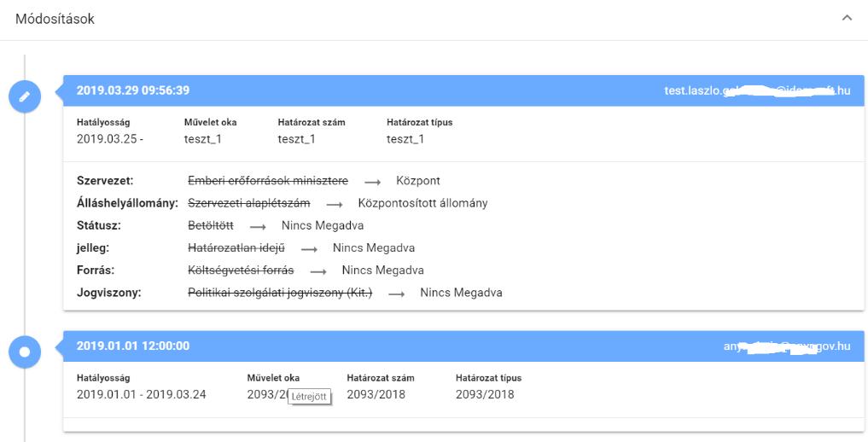Click Nincs Megadva in jelleg row
The width and height of the screenshot is (868, 442).
pos(374,247)
